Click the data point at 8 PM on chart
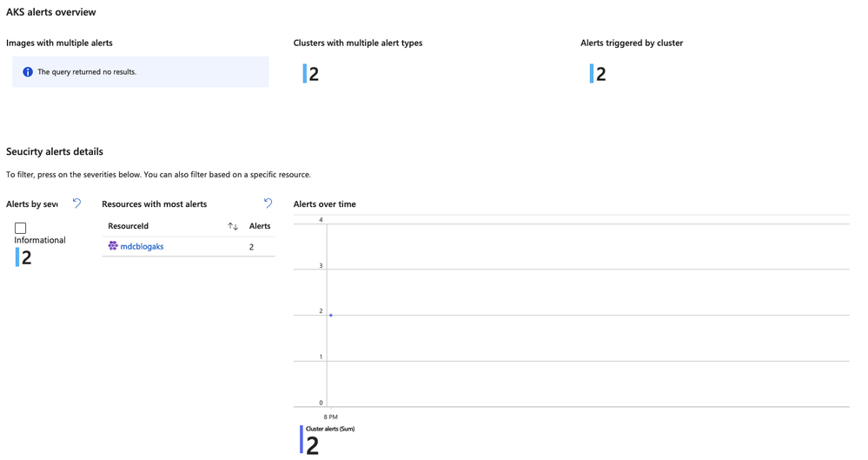The width and height of the screenshot is (868, 460). [x=331, y=316]
